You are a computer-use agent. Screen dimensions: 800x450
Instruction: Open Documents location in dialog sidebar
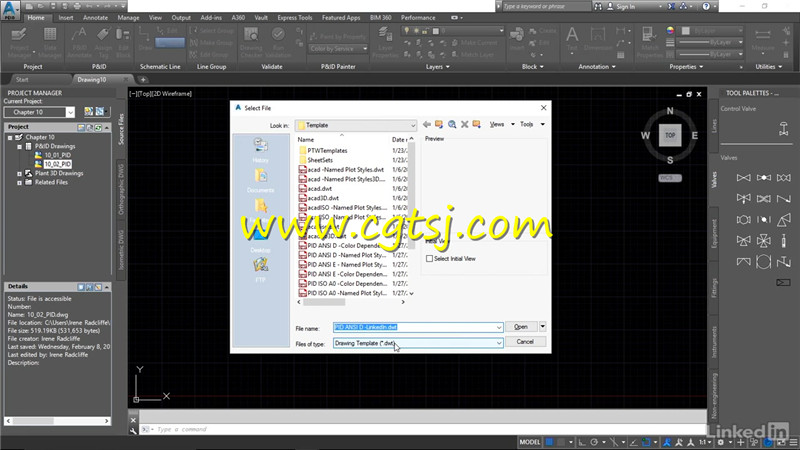(x=261, y=181)
